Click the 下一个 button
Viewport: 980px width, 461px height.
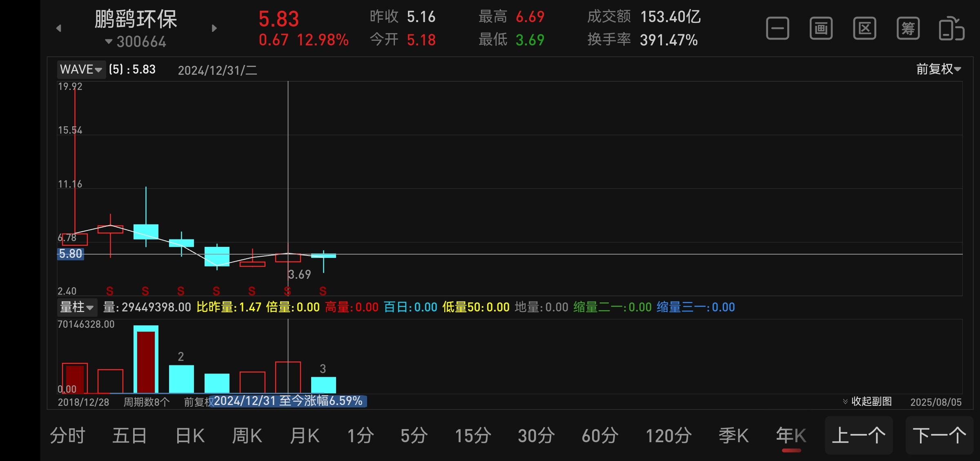coord(940,436)
